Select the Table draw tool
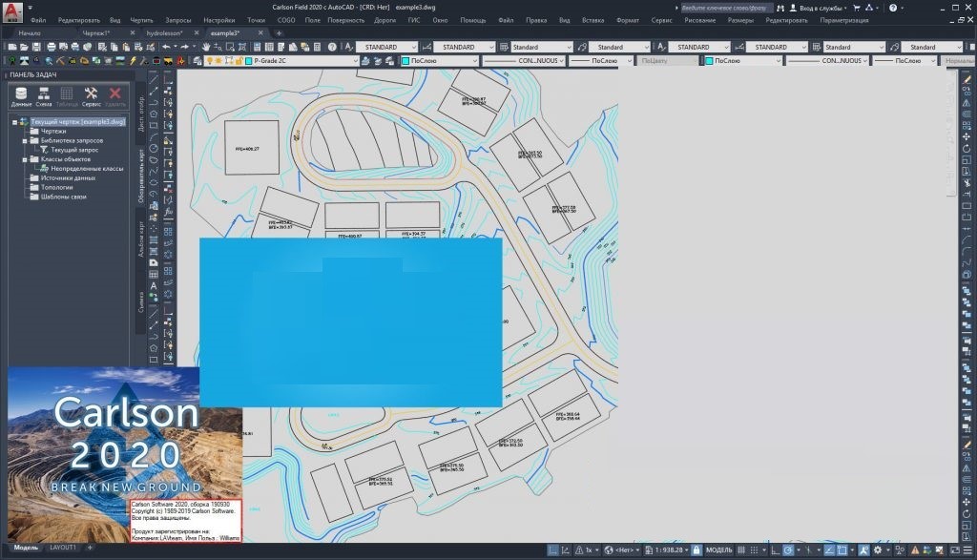The image size is (977, 560). pyautogui.click(x=154, y=275)
